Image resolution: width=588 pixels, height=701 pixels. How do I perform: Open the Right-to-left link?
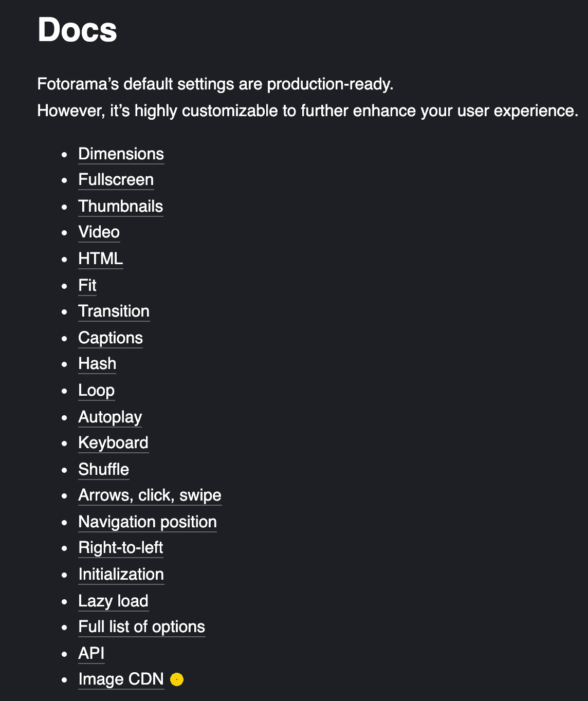point(121,548)
